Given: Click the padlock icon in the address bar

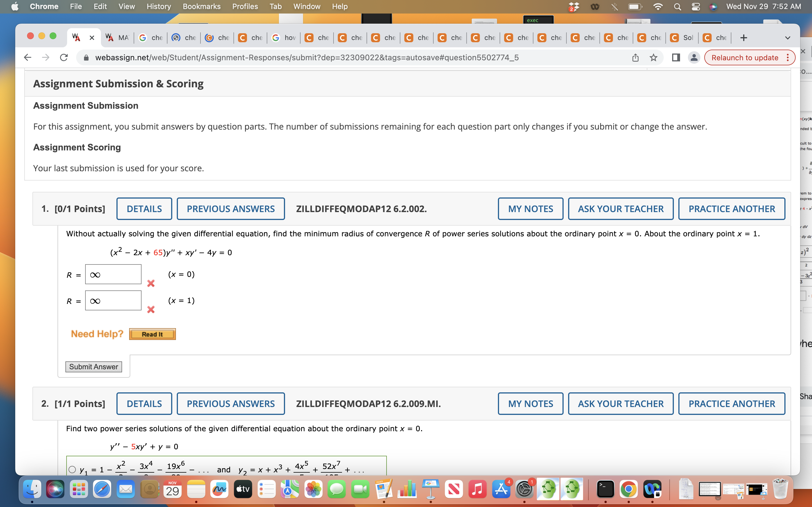Looking at the screenshot, I should 86,57.
